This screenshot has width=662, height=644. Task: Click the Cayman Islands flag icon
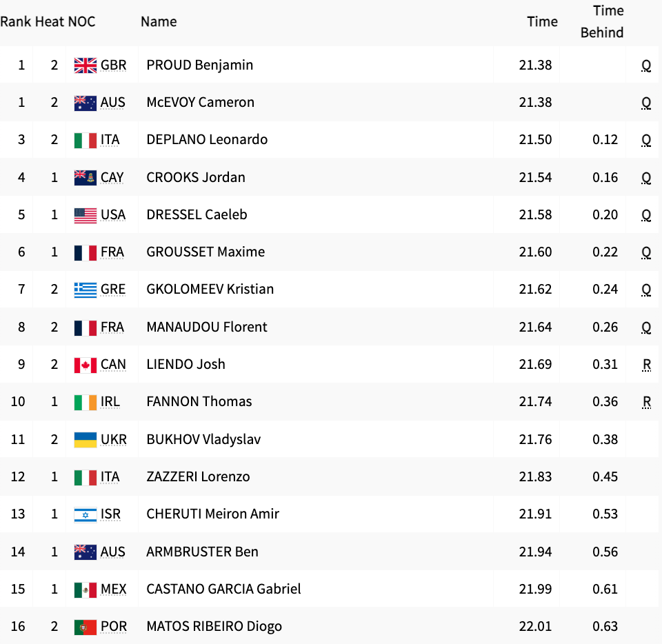(x=86, y=178)
